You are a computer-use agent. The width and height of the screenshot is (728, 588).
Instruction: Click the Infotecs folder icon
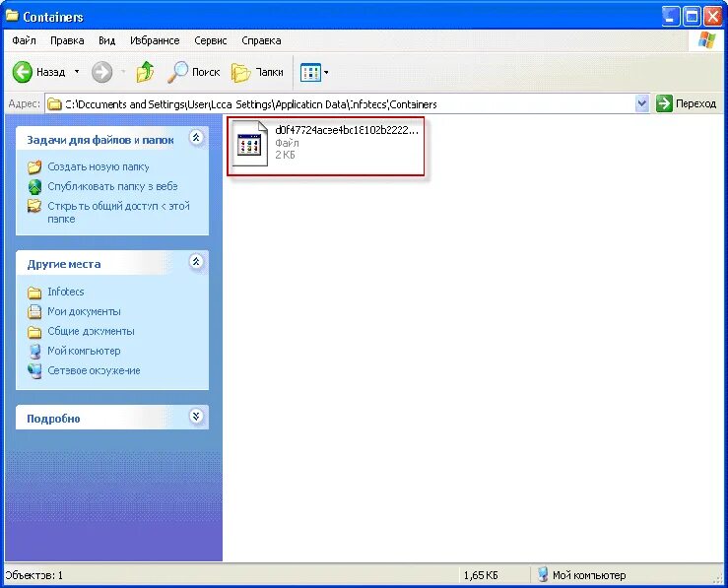(34, 293)
